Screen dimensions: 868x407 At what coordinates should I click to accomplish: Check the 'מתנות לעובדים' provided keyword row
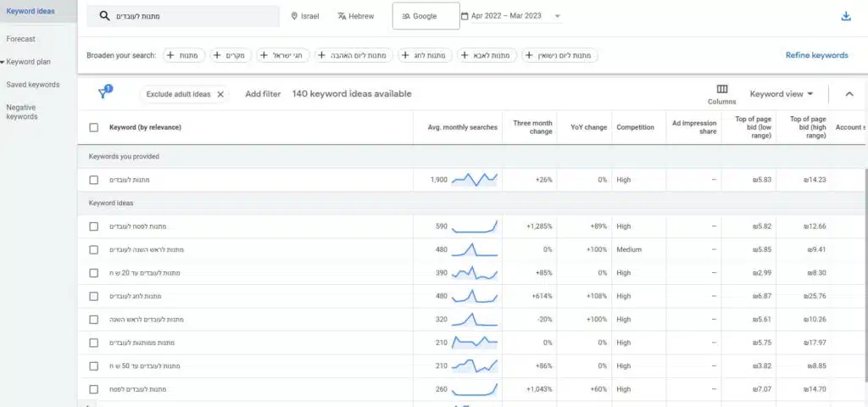click(93, 180)
